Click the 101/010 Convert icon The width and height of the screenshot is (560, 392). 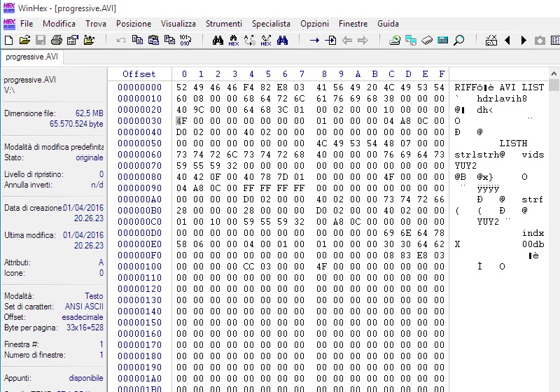coord(185,40)
